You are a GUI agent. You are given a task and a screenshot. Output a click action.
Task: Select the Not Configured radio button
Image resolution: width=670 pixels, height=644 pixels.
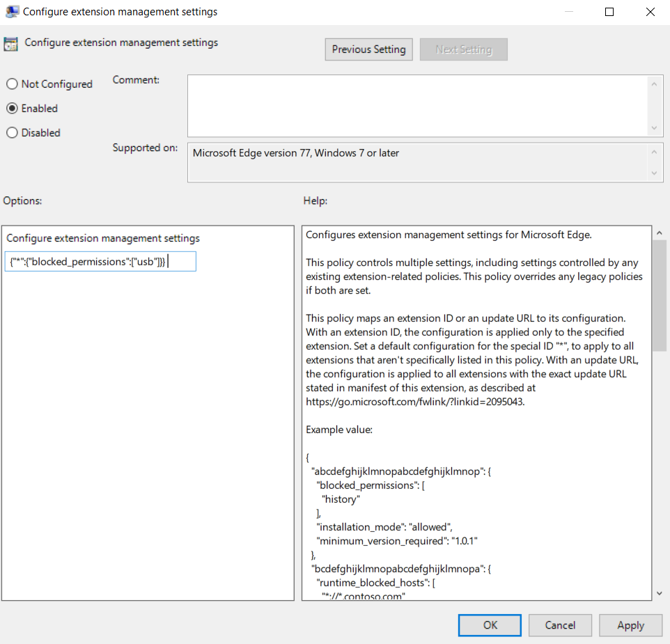pos(11,84)
